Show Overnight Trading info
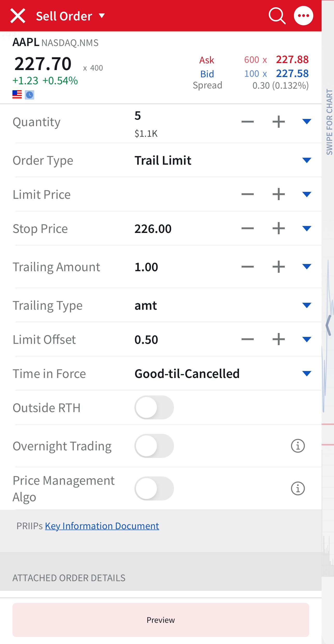 (298, 446)
